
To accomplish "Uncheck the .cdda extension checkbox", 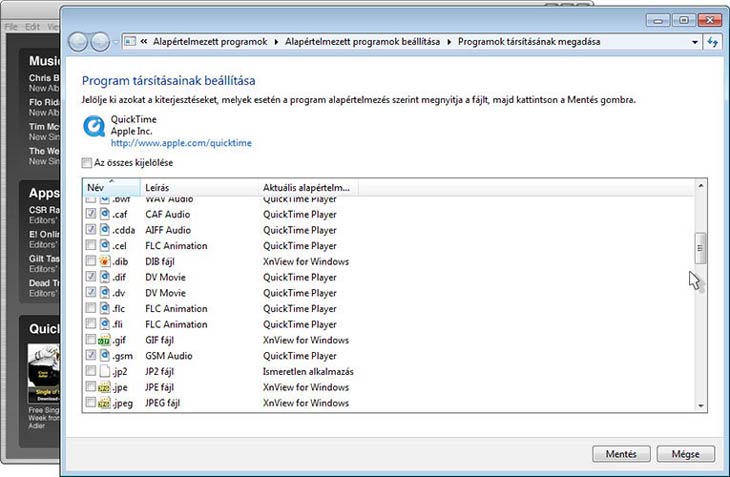I will (91, 229).
